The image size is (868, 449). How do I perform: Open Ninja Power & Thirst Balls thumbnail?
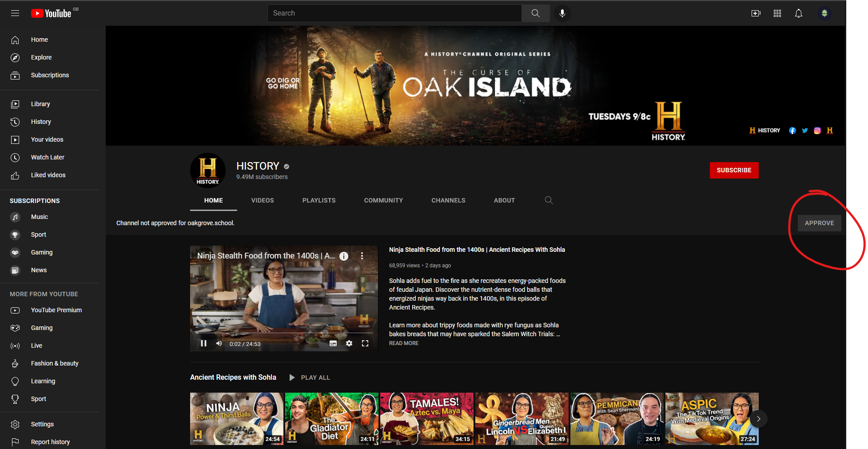(x=237, y=419)
